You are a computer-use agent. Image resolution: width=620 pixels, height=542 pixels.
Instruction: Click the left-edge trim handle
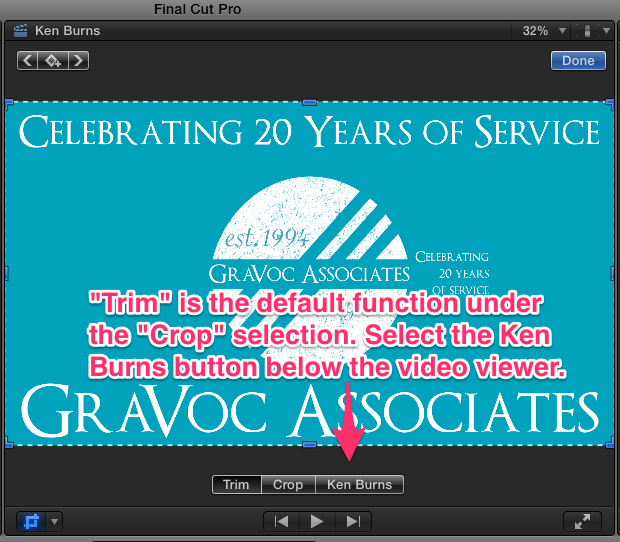[6, 273]
